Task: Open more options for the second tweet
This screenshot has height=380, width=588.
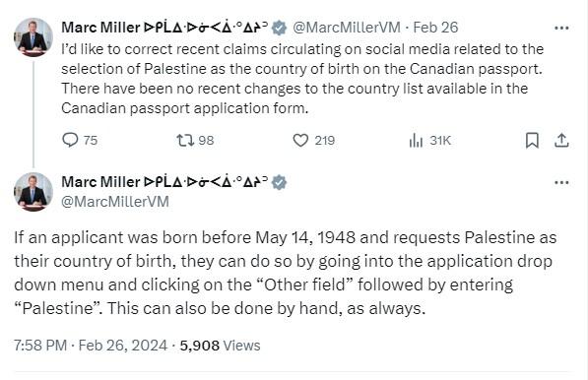Action: tap(561, 182)
